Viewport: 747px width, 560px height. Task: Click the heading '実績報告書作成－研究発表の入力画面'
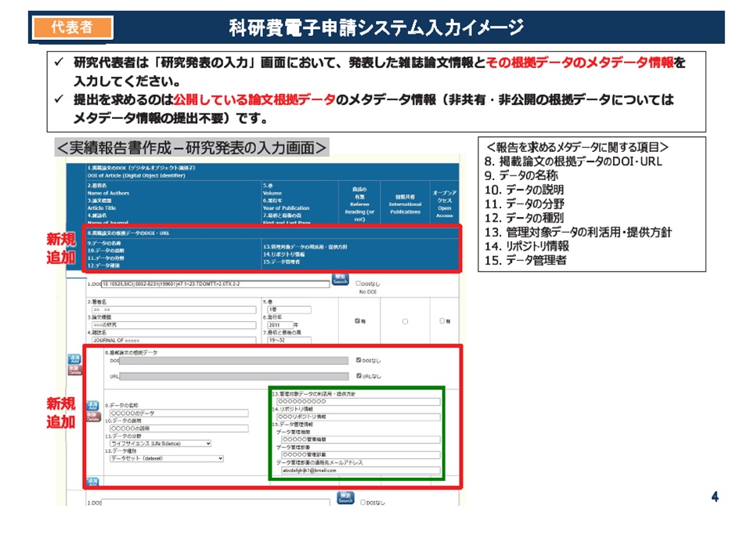pos(192,147)
